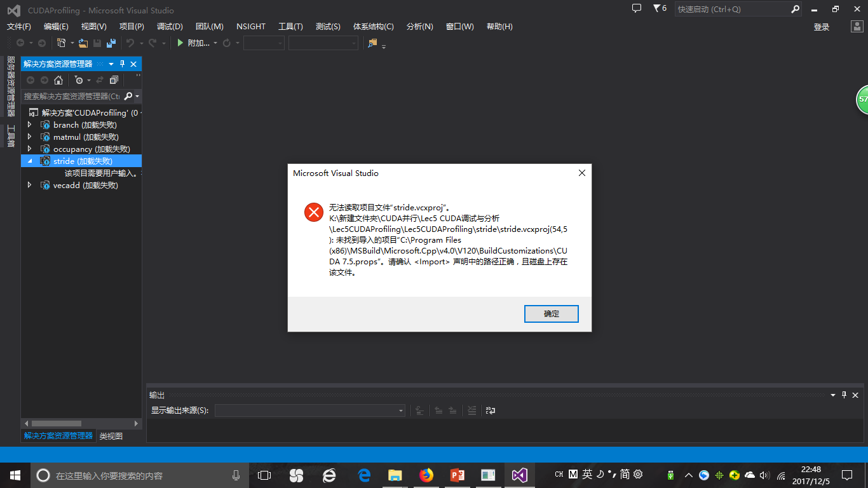The height and width of the screenshot is (488, 868).
Task: Open dropdown arrow next to 附加...
Action: (x=215, y=43)
